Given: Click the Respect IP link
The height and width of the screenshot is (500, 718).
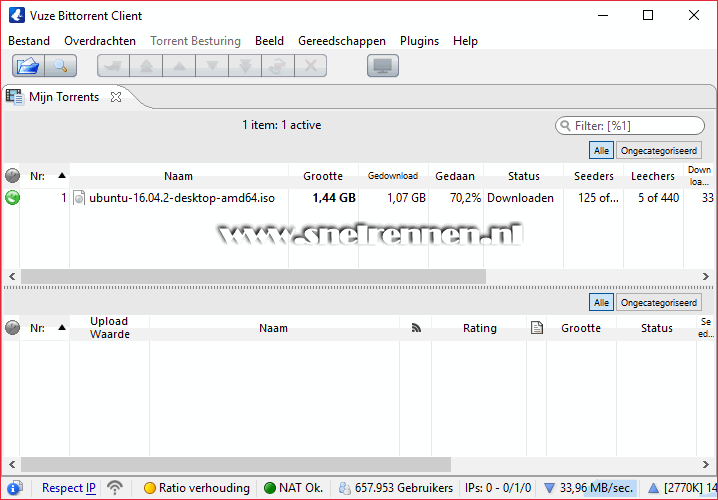Looking at the screenshot, I should click(69, 488).
